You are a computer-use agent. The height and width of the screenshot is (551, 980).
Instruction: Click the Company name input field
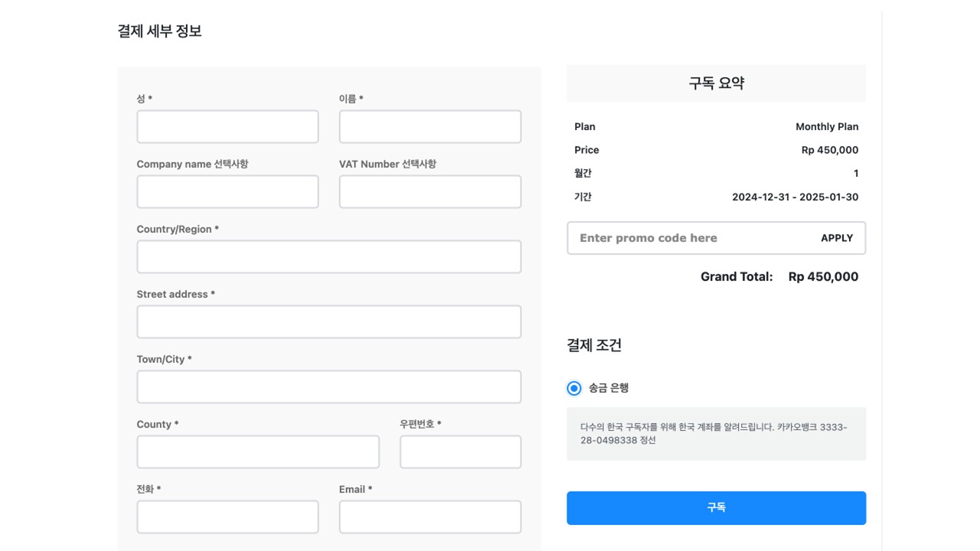[x=227, y=192]
